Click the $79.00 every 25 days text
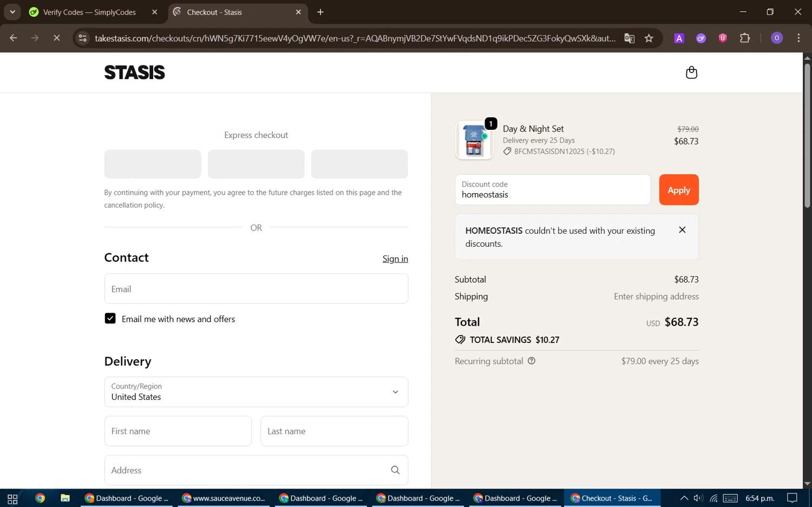Image resolution: width=812 pixels, height=507 pixels. point(660,361)
